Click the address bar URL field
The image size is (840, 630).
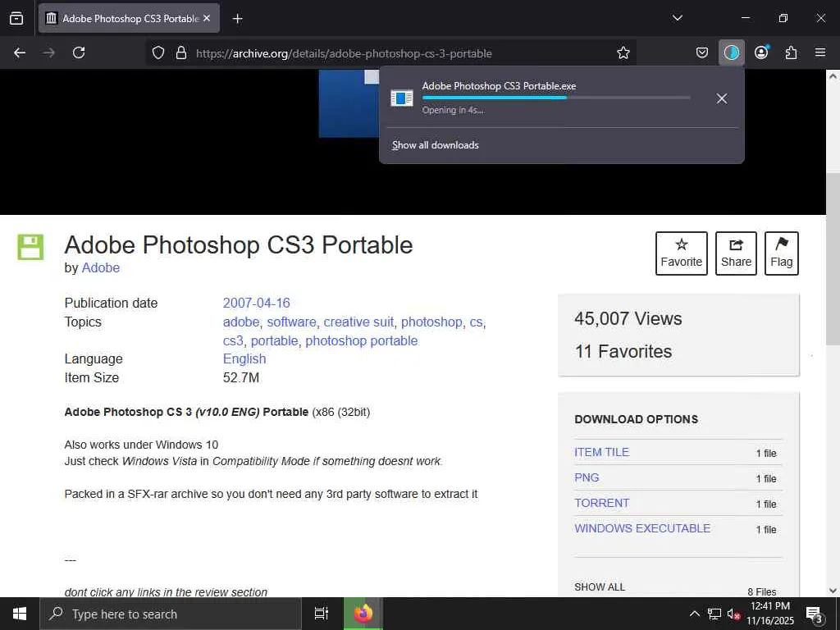click(x=391, y=53)
